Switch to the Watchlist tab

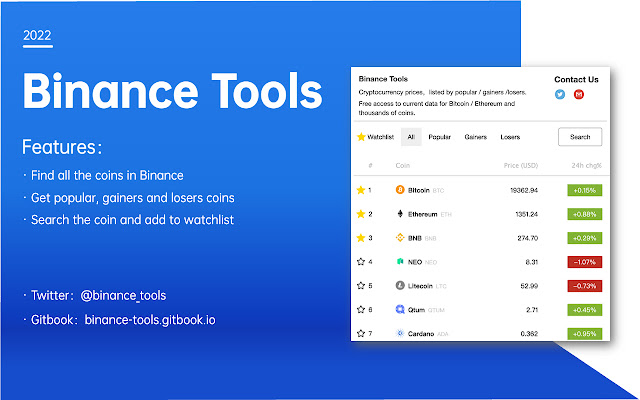tap(376, 137)
